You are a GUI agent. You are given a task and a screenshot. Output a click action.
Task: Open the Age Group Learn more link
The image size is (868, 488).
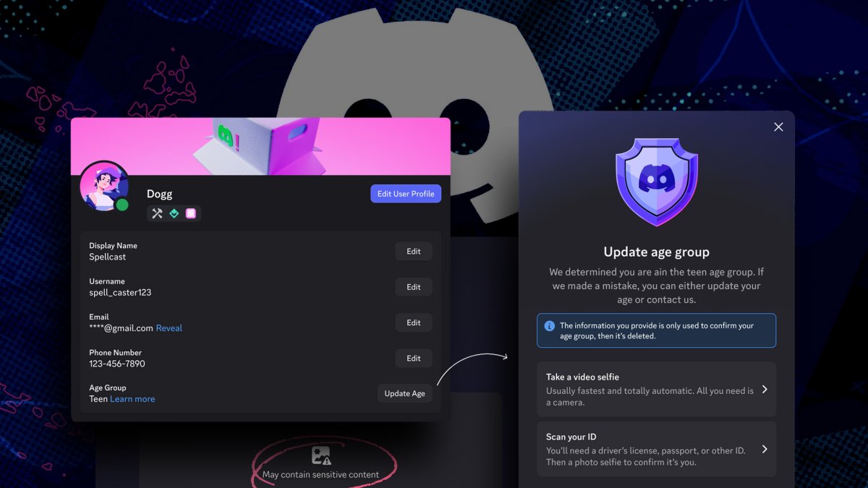click(x=132, y=398)
